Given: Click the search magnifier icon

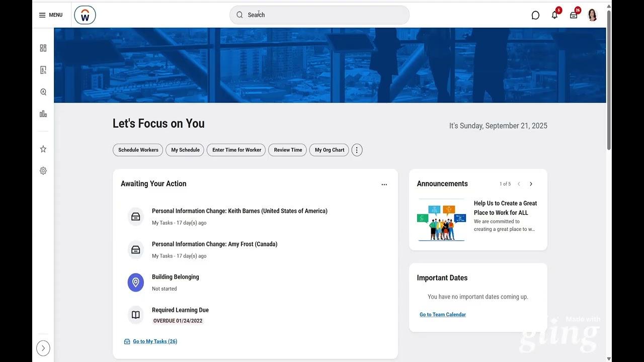Looking at the screenshot, I should tap(239, 15).
